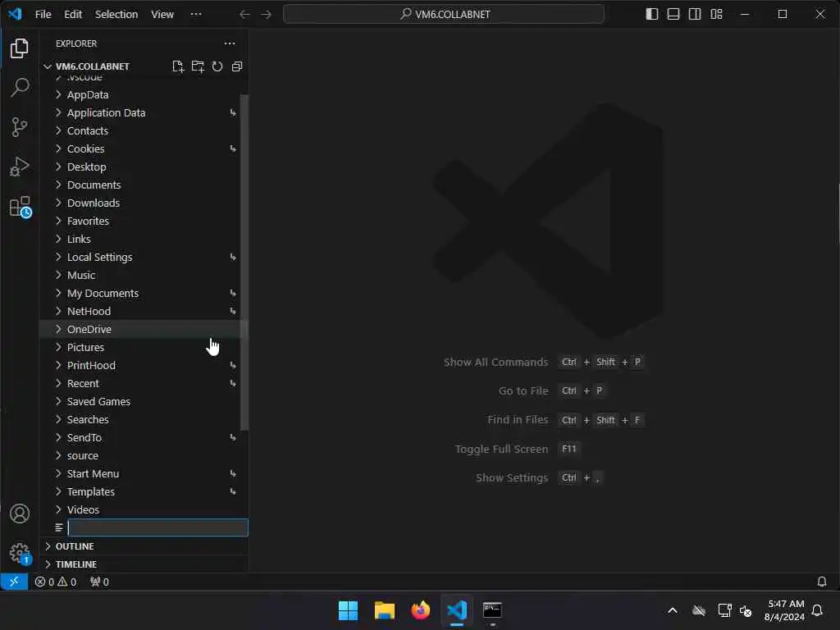840x630 pixels.
Task: Click the remote window indicator in status bar
Action: click(14, 582)
